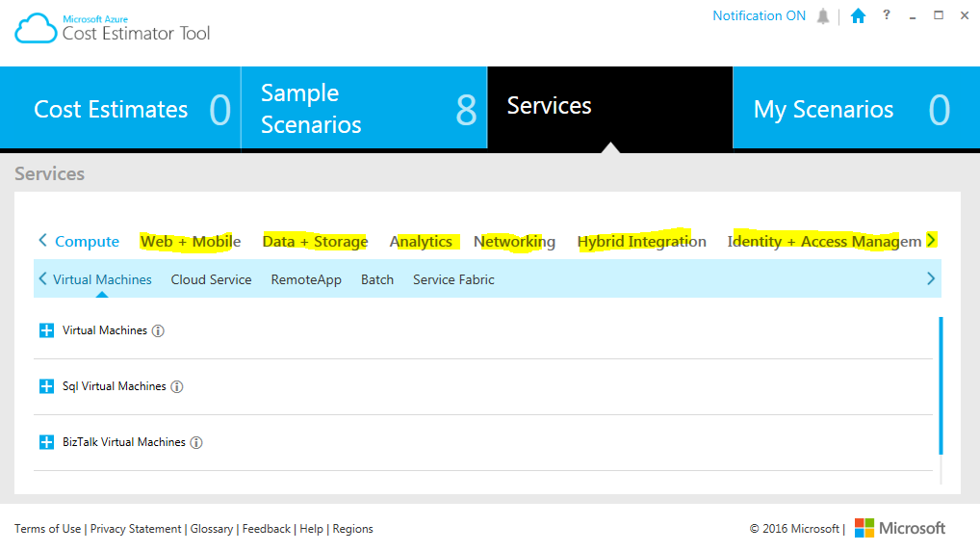Image resolution: width=980 pixels, height=552 pixels.
Task: Go to Home using house icon
Action: coord(858,15)
